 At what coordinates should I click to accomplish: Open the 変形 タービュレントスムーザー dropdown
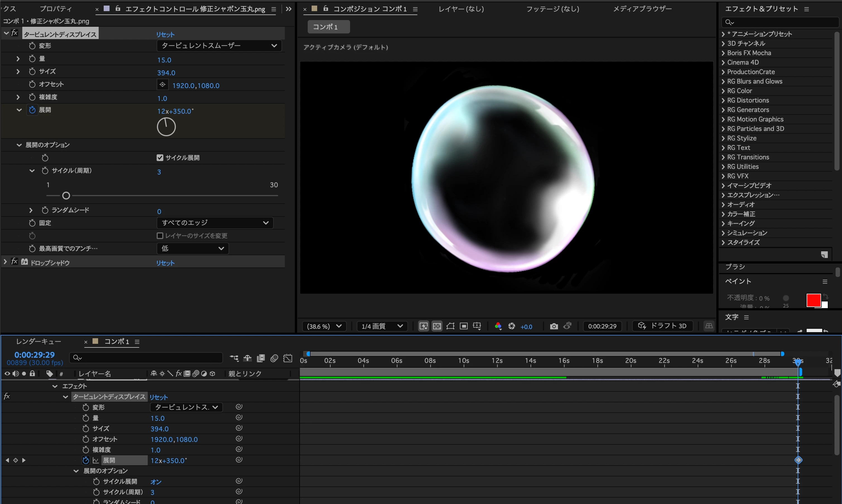click(x=219, y=46)
